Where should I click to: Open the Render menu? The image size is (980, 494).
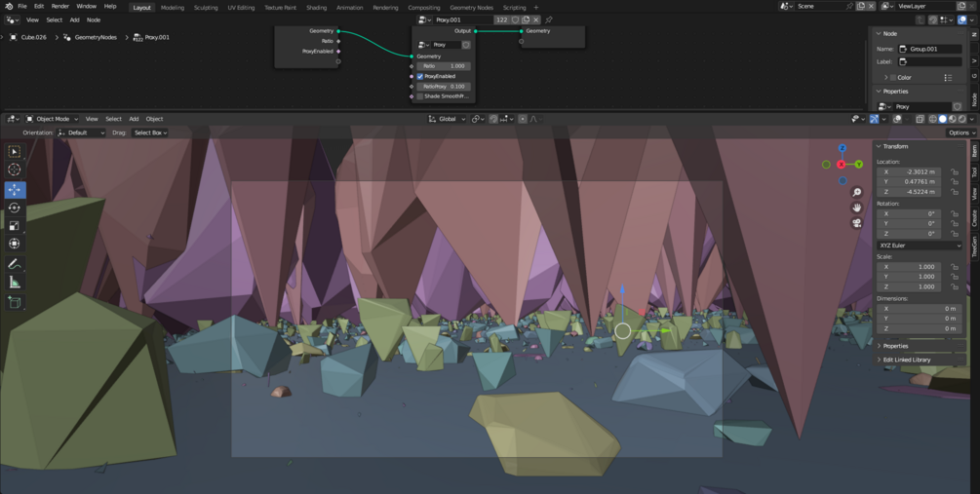[60, 6]
